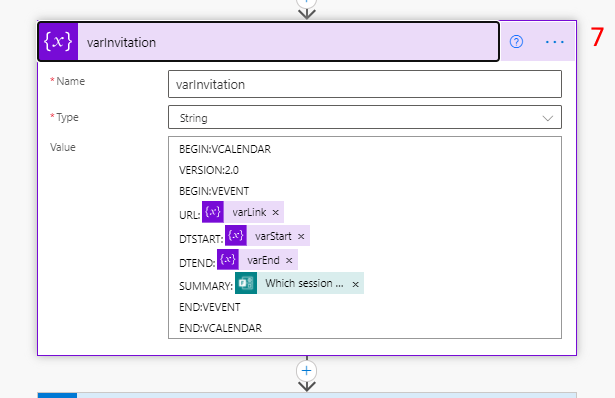Open the varInvitation action ellipsis menu

coord(555,42)
